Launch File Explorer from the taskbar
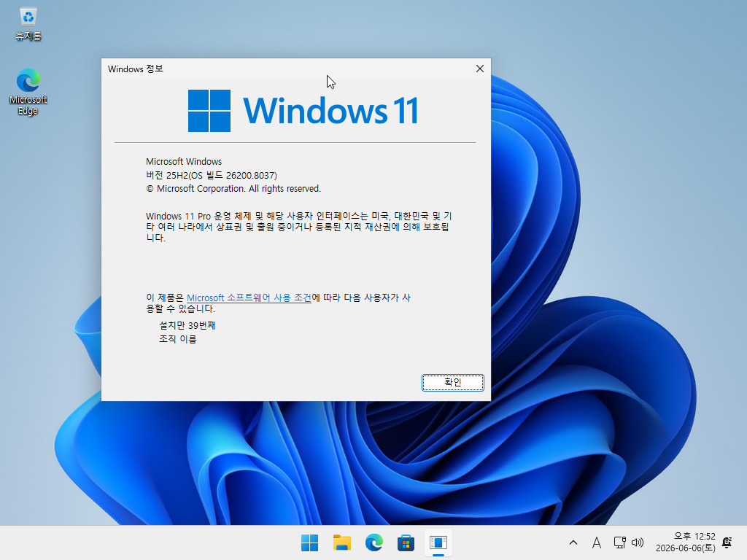The image size is (747, 560). pos(341,542)
